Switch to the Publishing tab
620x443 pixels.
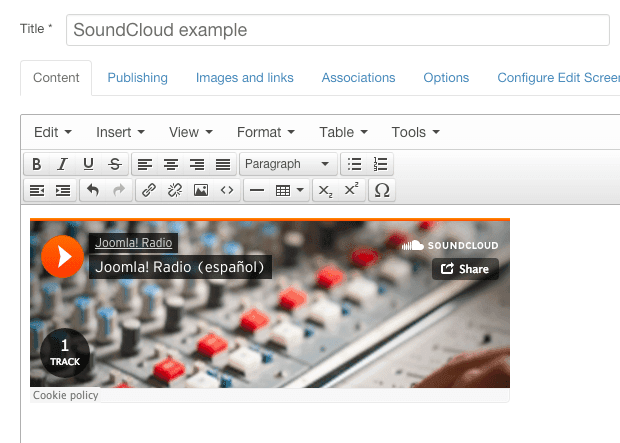point(138,78)
